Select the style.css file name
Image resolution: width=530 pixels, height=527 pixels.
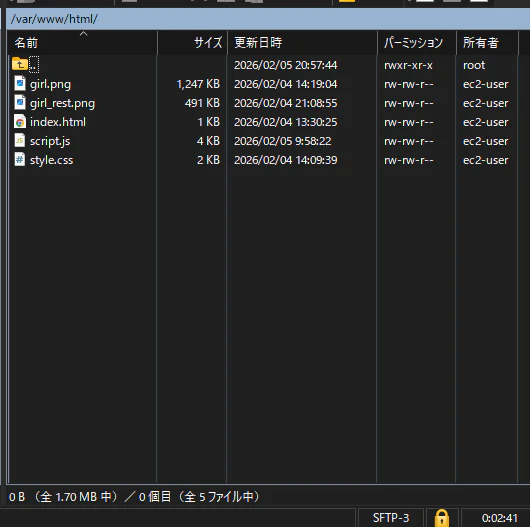point(51,160)
